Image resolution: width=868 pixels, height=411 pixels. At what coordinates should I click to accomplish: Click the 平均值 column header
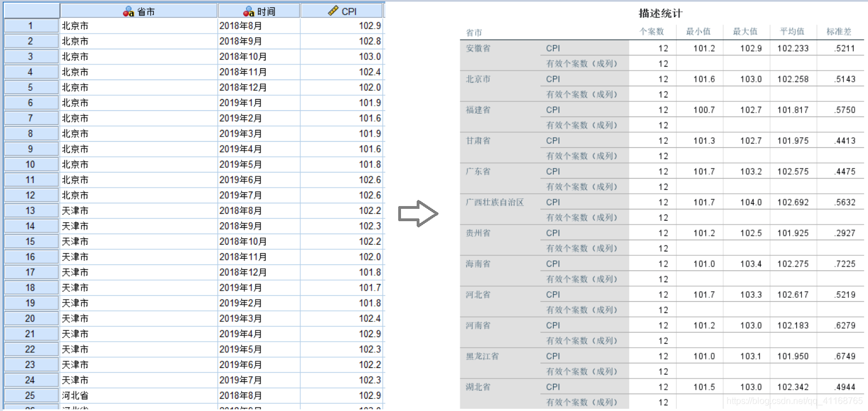[x=792, y=32]
